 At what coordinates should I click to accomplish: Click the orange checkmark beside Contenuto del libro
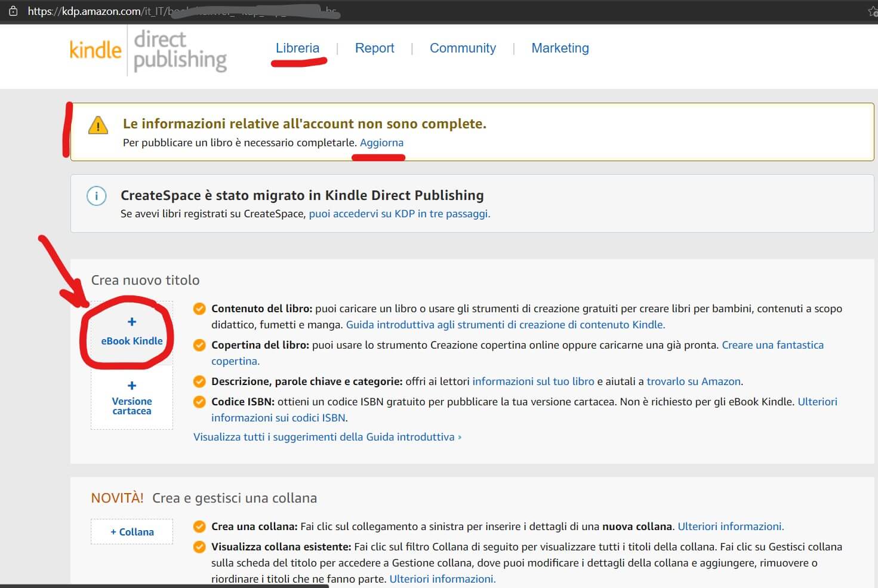[199, 309]
